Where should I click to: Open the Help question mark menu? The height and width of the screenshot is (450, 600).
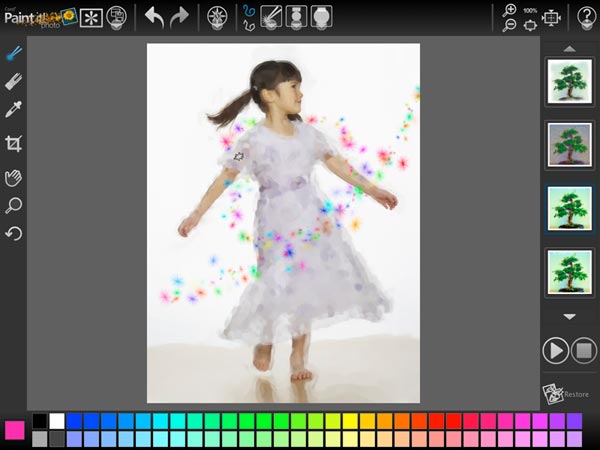[x=586, y=16]
